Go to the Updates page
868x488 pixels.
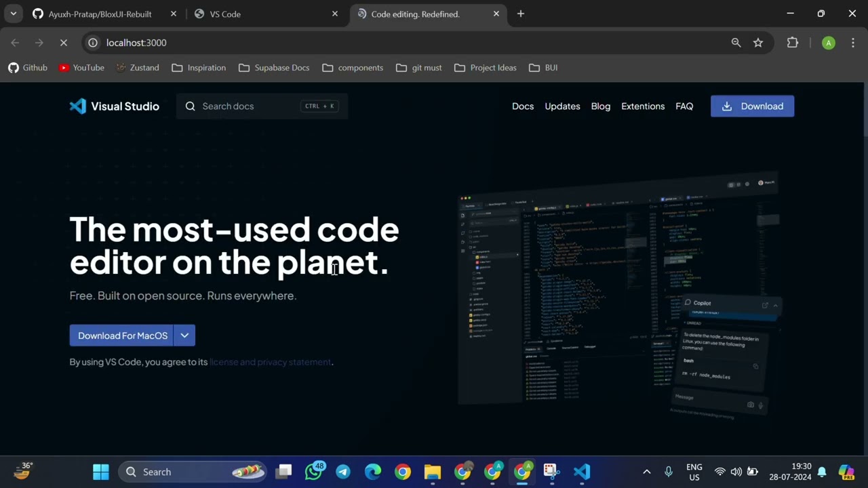tap(562, 106)
